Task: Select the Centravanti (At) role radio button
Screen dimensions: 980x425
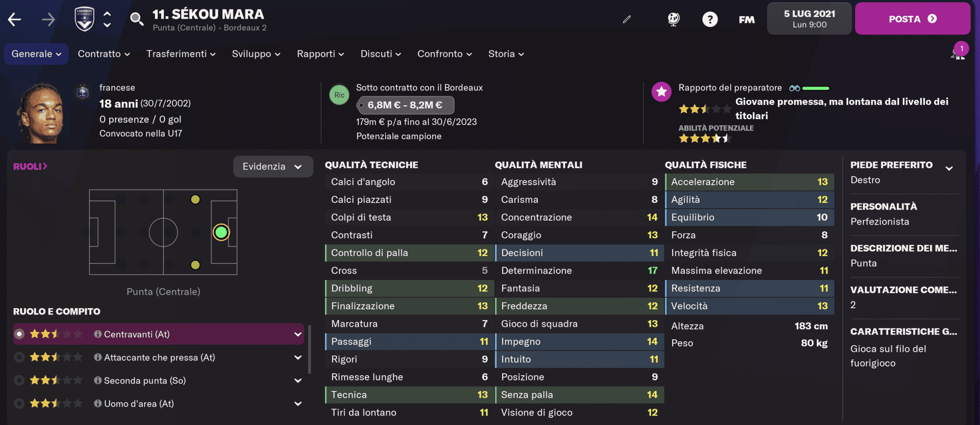Action: [x=20, y=334]
